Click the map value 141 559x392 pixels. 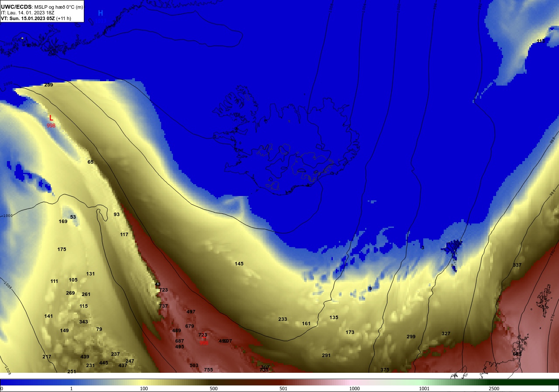click(48, 316)
